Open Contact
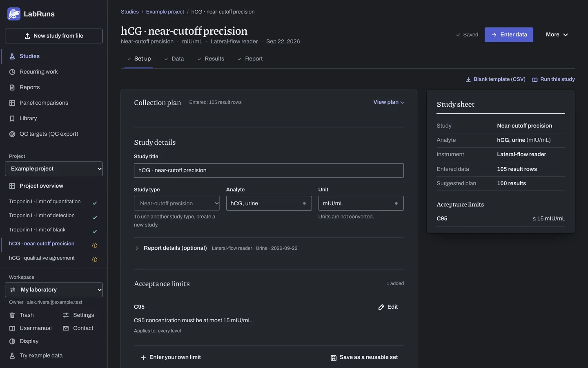This screenshot has height=368, width=588. 78,328
